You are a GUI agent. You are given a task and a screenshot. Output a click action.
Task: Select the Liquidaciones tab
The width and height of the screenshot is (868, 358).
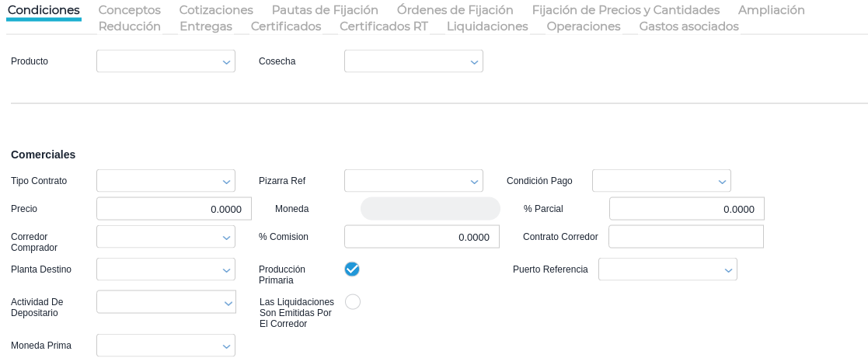coord(487,26)
